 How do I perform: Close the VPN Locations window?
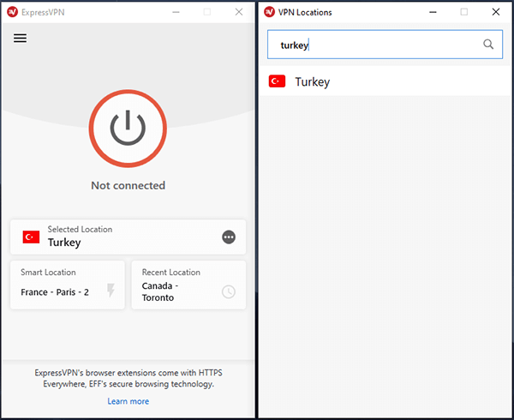496,12
